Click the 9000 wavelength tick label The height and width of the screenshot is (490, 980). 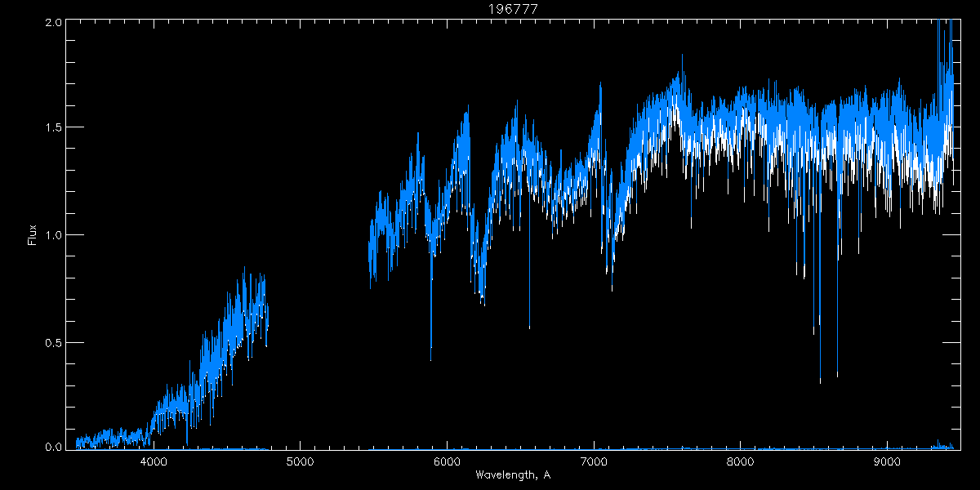887,461
